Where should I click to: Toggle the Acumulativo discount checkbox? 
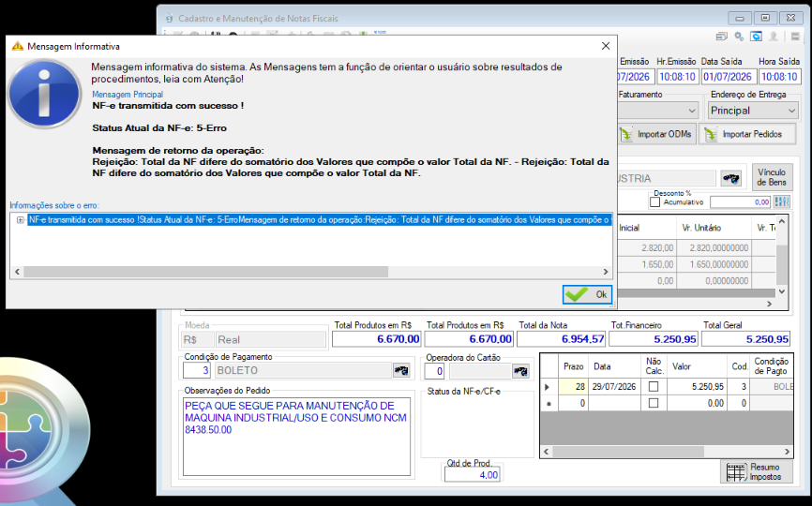pyautogui.click(x=655, y=201)
